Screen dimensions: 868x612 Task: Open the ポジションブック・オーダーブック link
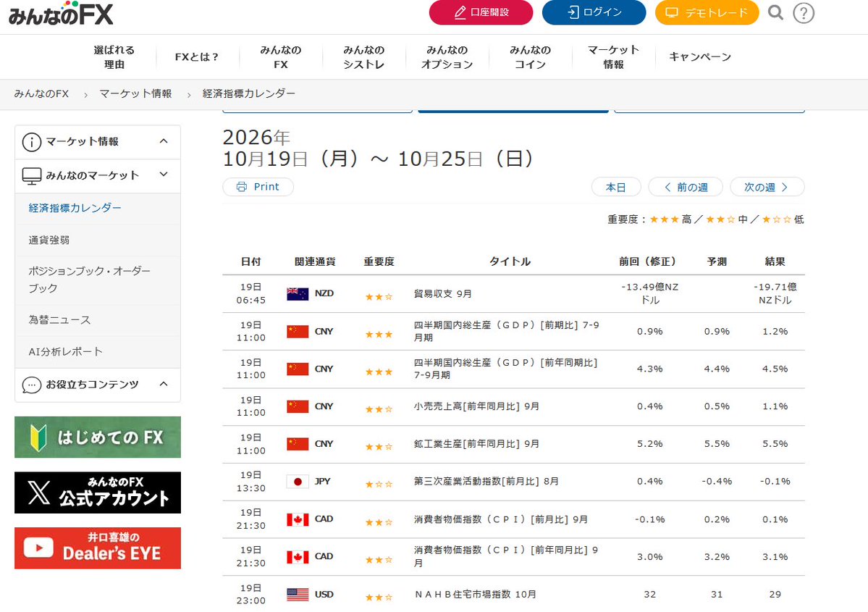(x=89, y=280)
